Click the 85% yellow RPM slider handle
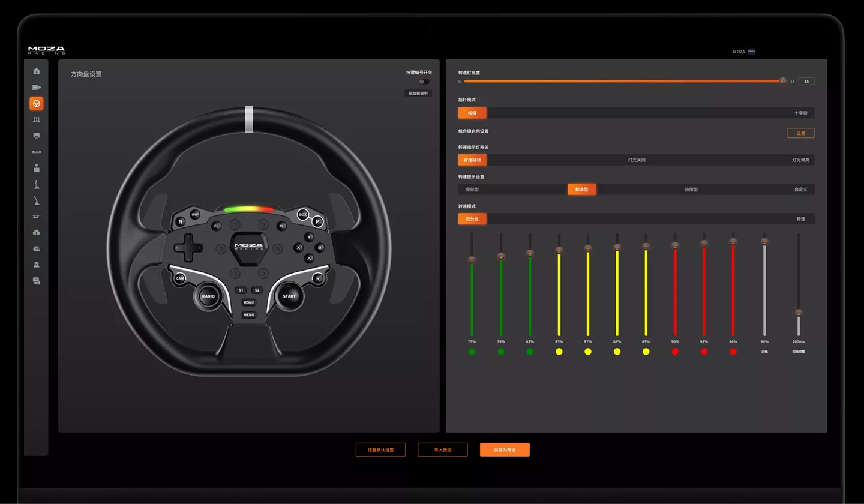 pos(559,250)
